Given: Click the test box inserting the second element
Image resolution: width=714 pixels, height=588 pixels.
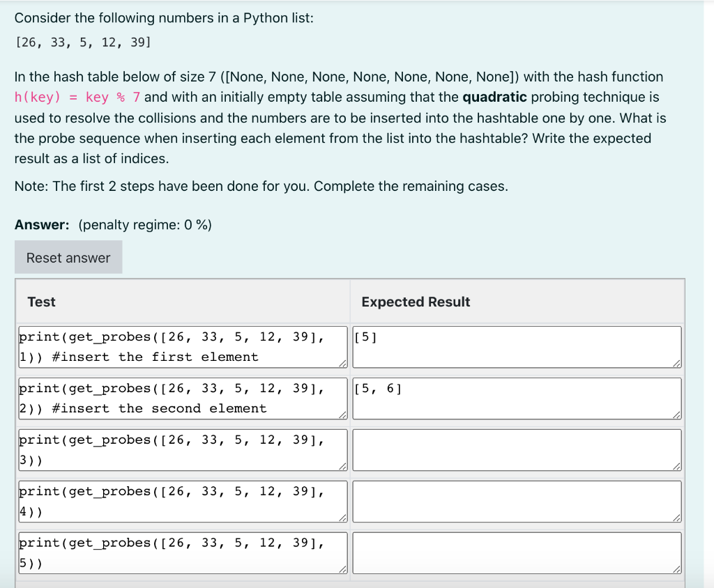Looking at the screenshot, I should pos(183,398).
